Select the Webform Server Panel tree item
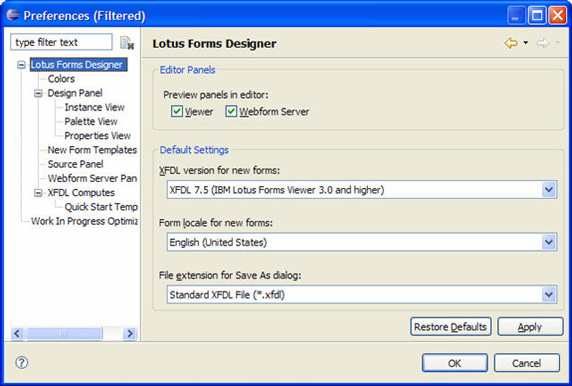572x386 pixels. 92,178
